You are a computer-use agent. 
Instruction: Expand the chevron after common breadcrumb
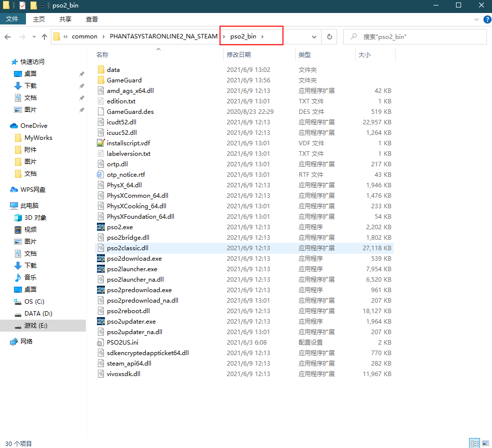tap(103, 36)
